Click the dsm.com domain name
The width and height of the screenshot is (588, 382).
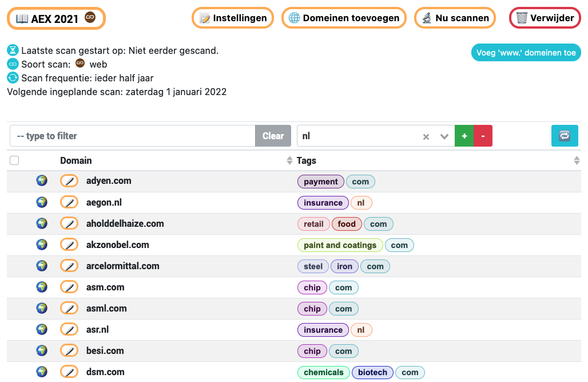(105, 372)
